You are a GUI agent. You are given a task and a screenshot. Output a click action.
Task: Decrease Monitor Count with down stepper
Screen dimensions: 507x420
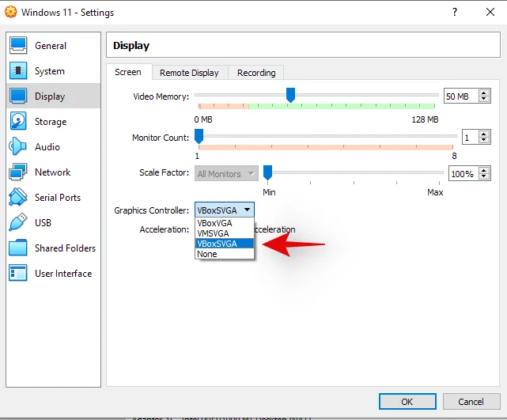[x=484, y=140]
